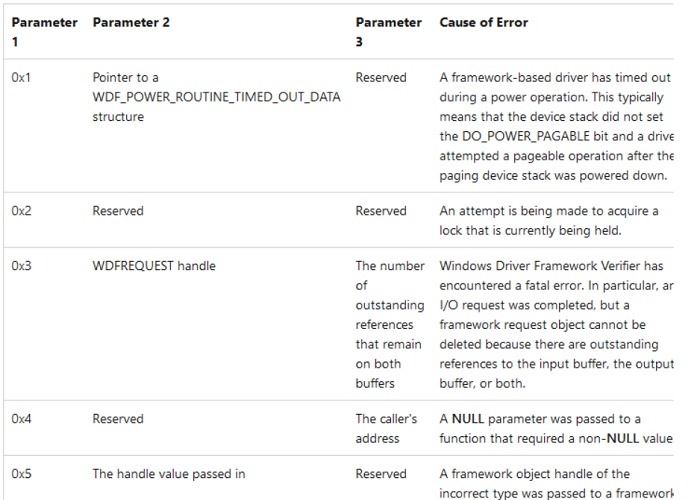Click "The caller's address" cell
Viewport: 700px width, 500px height.
pyautogui.click(x=386, y=428)
